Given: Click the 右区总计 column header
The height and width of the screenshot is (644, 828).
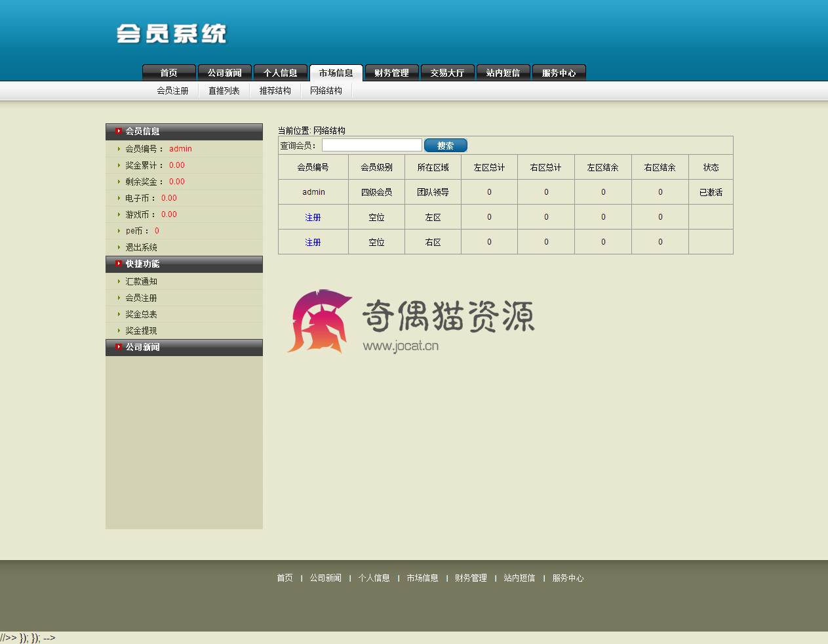Looking at the screenshot, I should tap(546, 167).
